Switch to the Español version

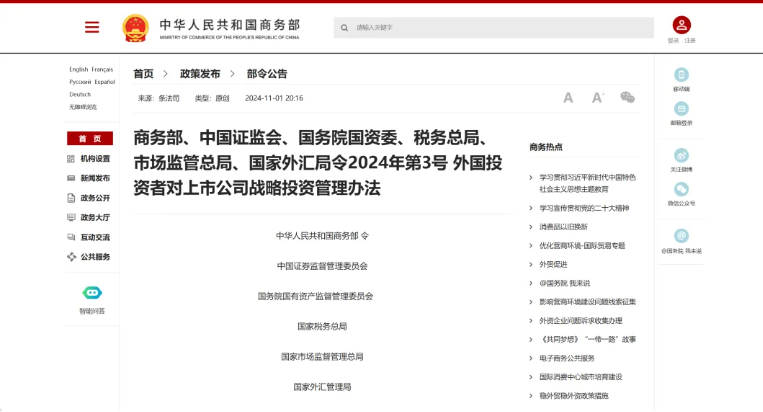coord(105,82)
